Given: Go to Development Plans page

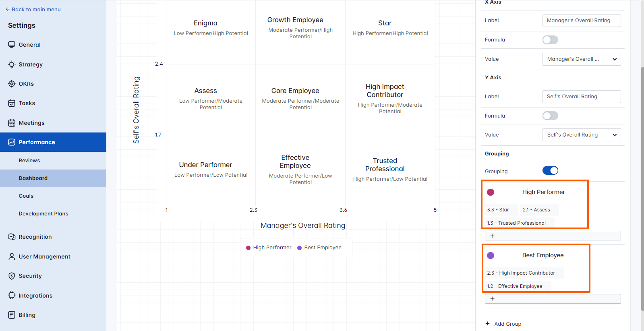Looking at the screenshot, I should [x=43, y=214].
